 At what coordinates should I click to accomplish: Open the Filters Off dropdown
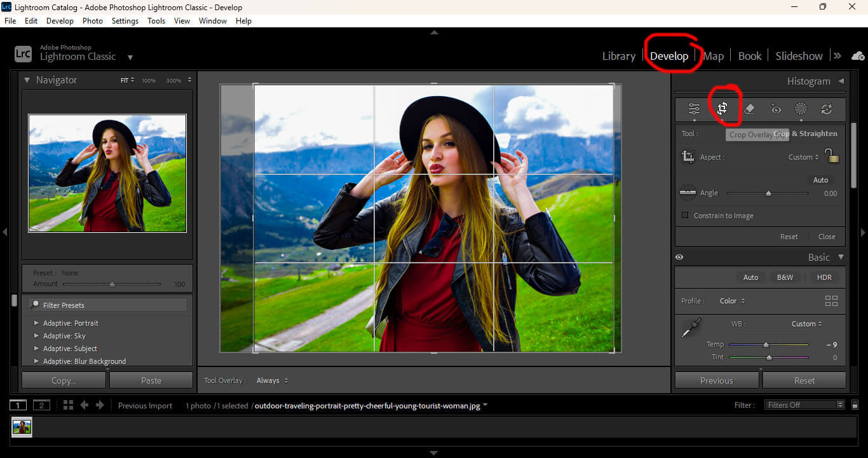click(x=804, y=405)
